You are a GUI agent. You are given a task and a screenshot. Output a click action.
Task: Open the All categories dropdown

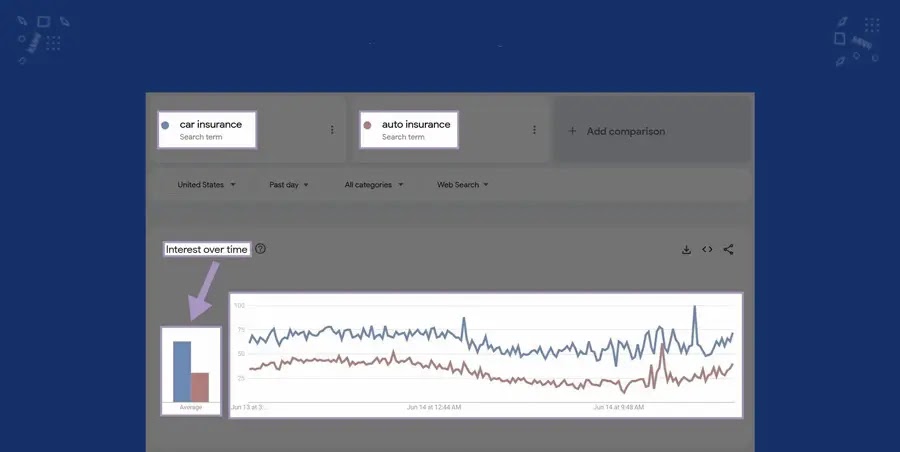point(374,185)
